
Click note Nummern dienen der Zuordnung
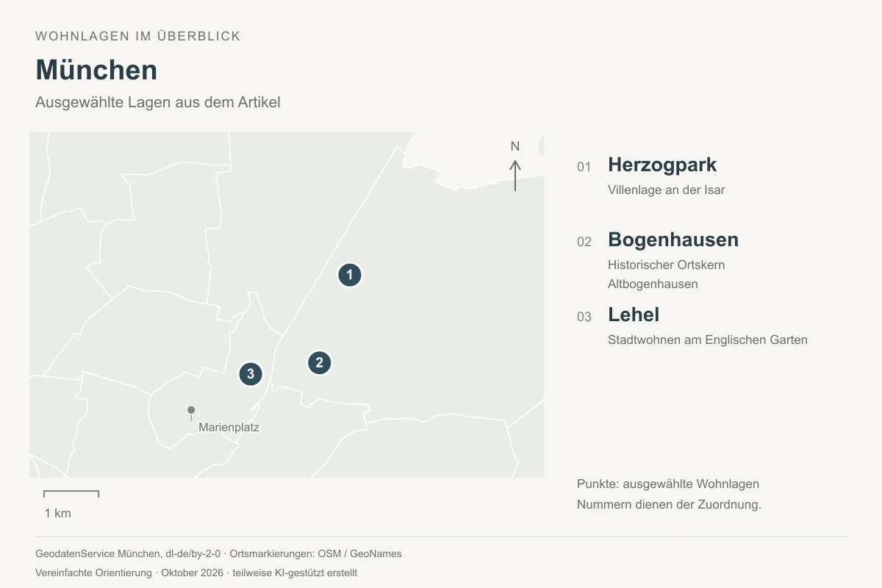669,504
